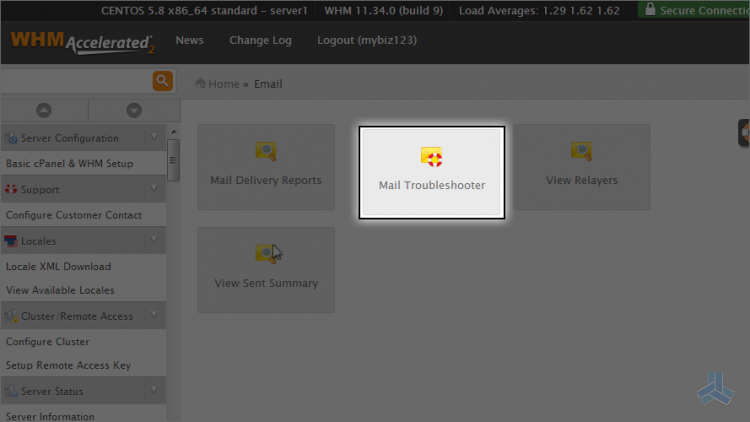This screenshot has height=422, width=750.
Task: Click the Mail Delivery Reports envelope icon
Action: (266, 151)
